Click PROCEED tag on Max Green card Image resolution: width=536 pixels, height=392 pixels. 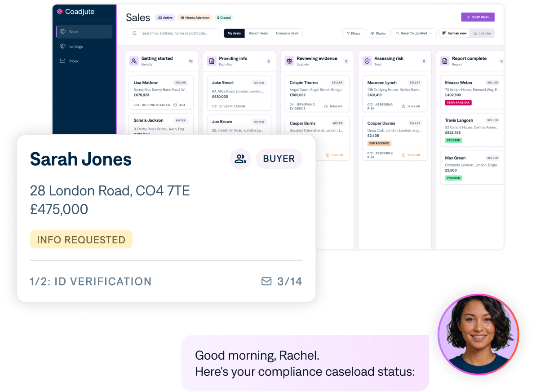453,178
